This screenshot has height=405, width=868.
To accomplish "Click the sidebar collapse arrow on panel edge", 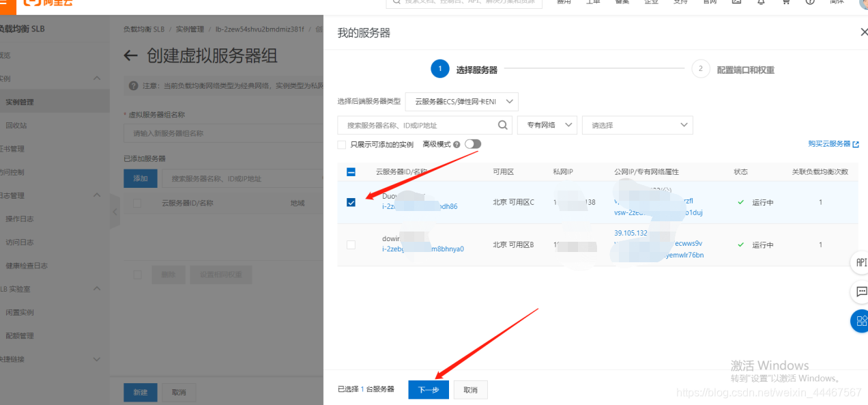I will click(x=113, y=212).
